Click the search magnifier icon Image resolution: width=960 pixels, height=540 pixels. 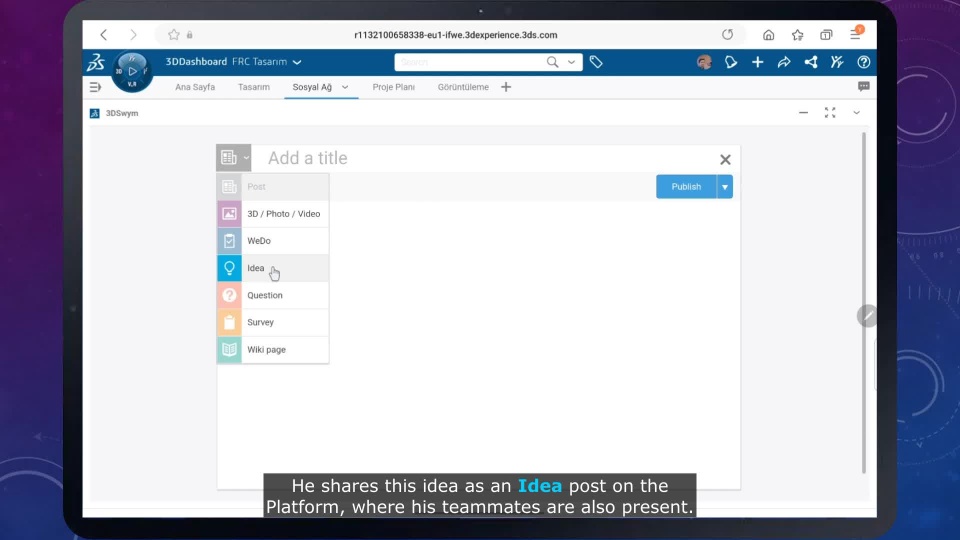[552, 62]
